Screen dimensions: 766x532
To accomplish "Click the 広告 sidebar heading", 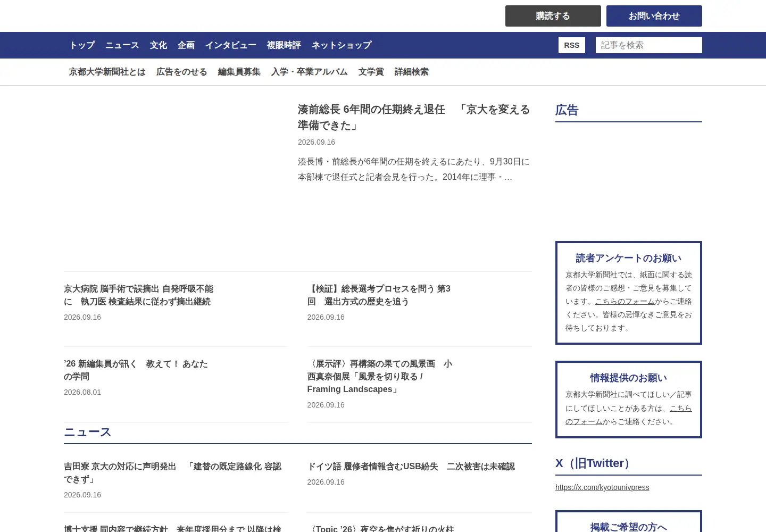I will point(567,110).
